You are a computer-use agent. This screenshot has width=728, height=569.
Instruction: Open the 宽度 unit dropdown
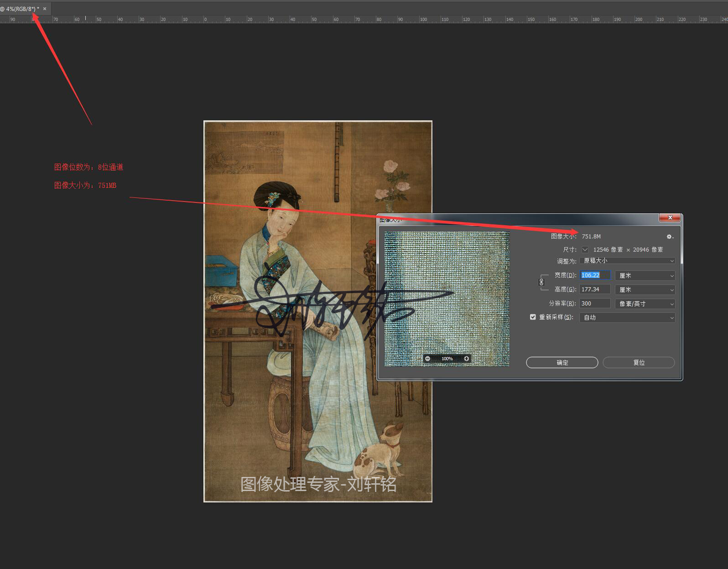(x=645, y=275)
